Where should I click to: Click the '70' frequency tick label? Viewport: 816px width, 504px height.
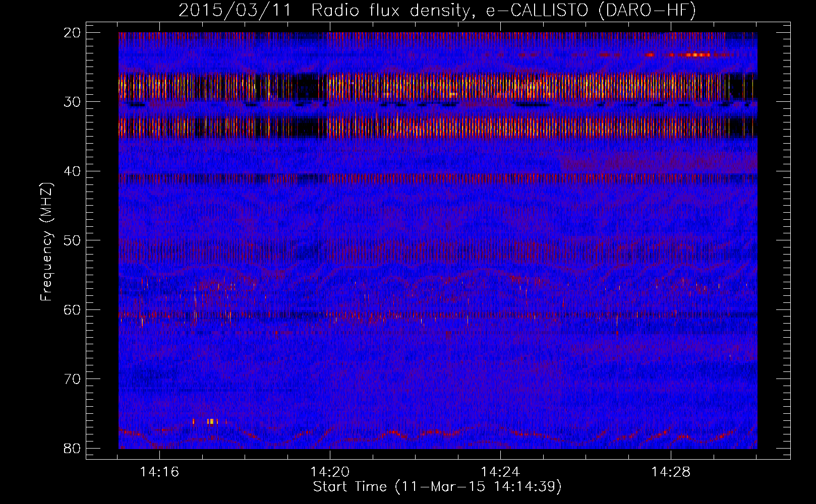pos(73,379)
